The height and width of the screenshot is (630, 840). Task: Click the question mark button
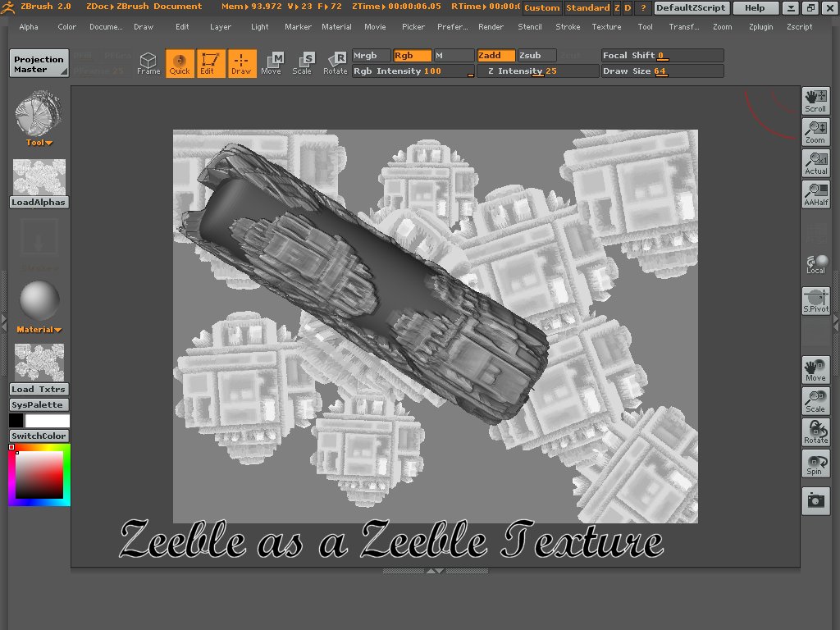643,8
